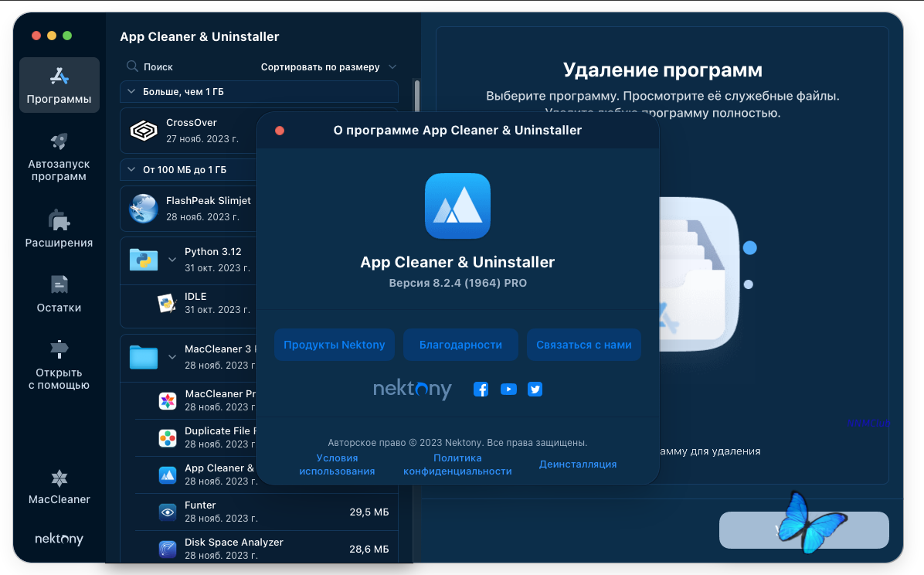Screen dimensions: 924x575
Task: Click the Связаться с нами button
Action: [584, 345]
